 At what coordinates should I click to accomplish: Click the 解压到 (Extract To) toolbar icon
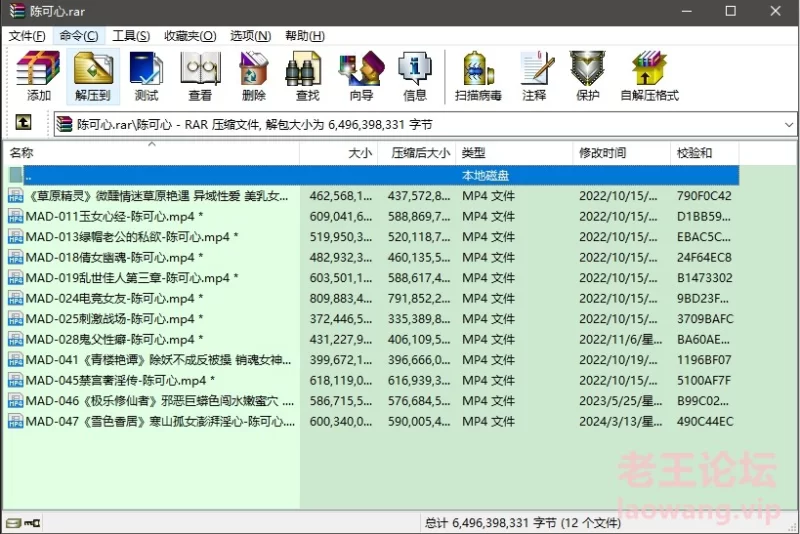92,75
